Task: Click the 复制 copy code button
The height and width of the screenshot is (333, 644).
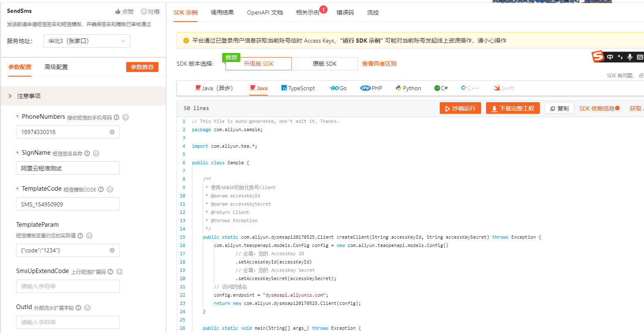Action: coord(559,108)
